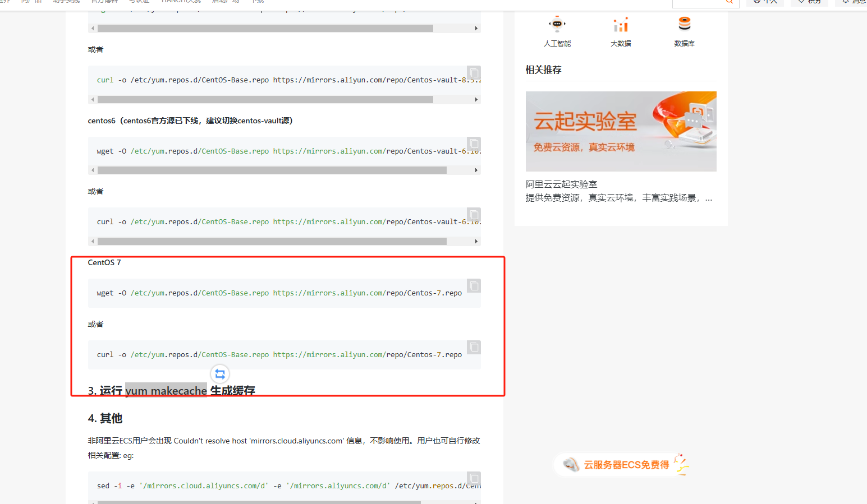Click the 大数据 label text
Screen dimensions: 867x504
pyautogui.click(x=621, y=44)
